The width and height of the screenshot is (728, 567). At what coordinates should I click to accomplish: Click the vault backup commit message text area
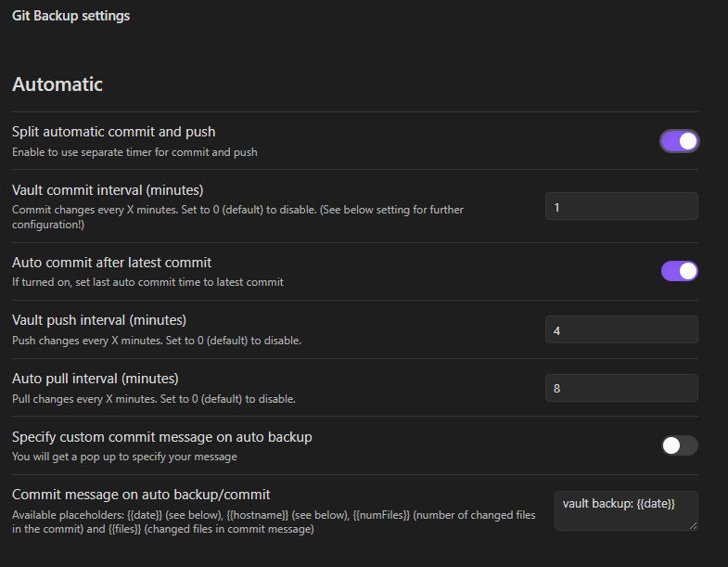pyautogui.click(x=626, y=510)
